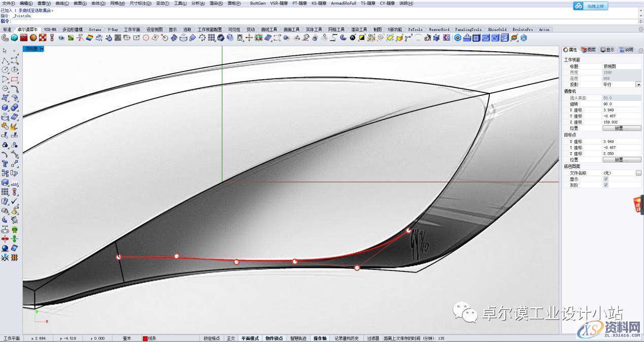This screenshot has width=644, height=342.
Task: Toggle the 显示 (show) wallpaper checkbox
Action: [605, 179]
